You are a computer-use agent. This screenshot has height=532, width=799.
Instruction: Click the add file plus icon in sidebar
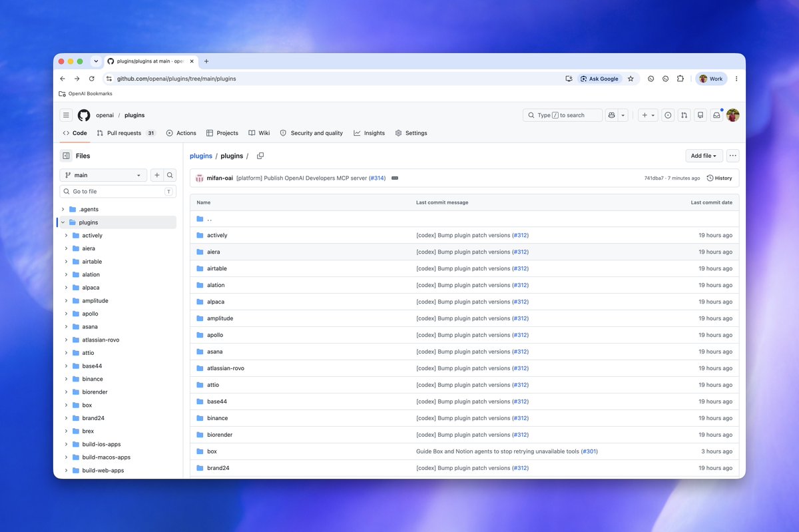pos(157,175)
